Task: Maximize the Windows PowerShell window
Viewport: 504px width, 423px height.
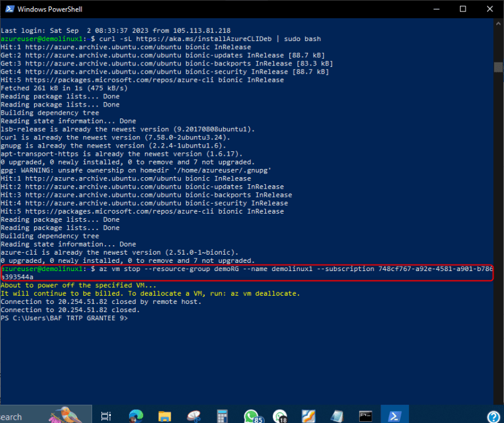Action: pos(463,9)
